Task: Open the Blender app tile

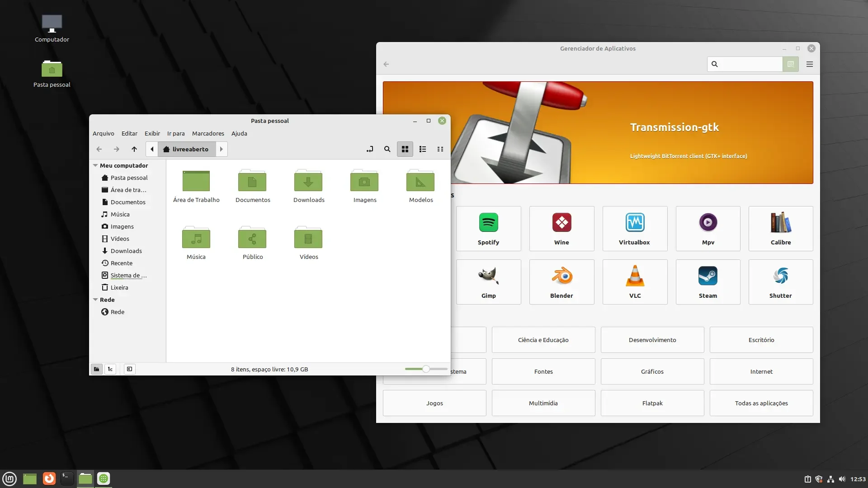Action: [x=561, y=282]
